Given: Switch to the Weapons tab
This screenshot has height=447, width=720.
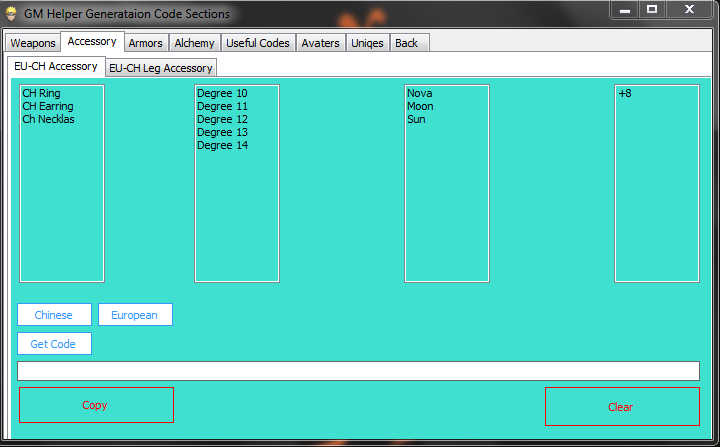Looking at the screenshot, I should pos(33,43).
